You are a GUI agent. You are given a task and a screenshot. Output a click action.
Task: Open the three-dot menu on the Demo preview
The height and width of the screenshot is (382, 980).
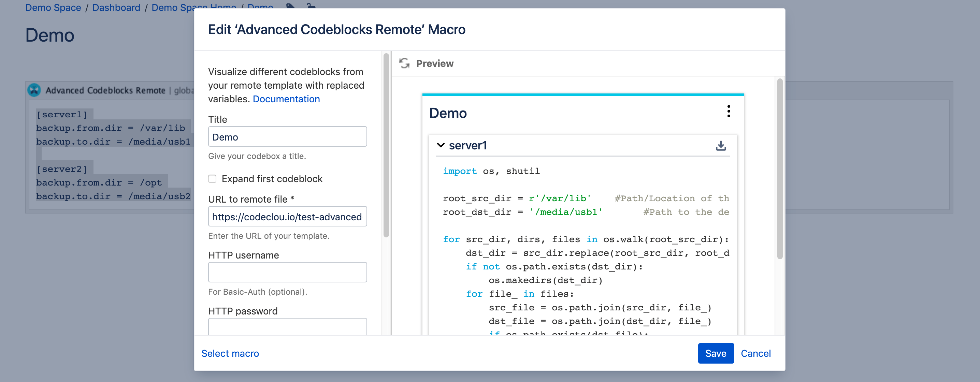click(x=729, y=112)
